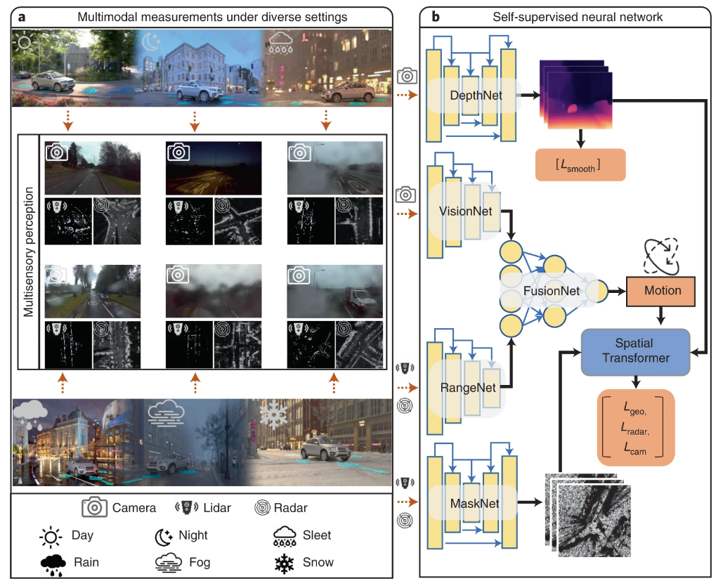Click the Fog cloud icon in legend
Screen dimensions: 723x588
tap(169, 563)
